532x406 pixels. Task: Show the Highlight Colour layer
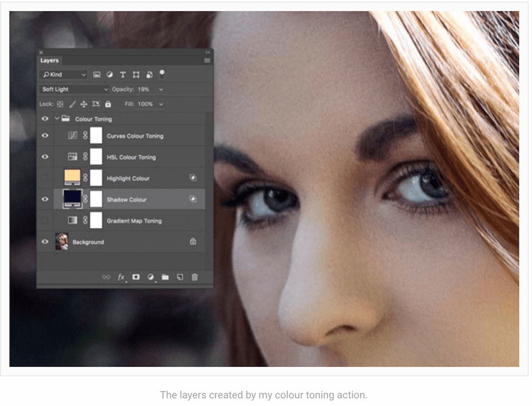45,178
